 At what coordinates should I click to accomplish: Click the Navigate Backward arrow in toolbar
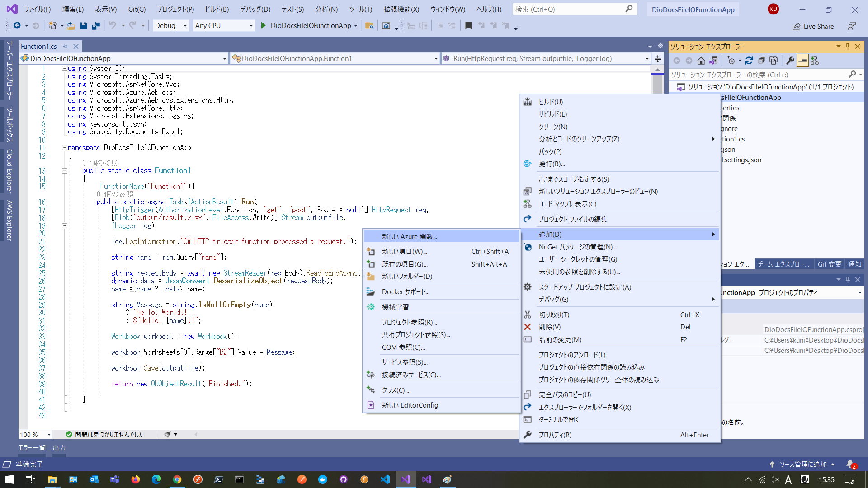click(x=17, y=26)
